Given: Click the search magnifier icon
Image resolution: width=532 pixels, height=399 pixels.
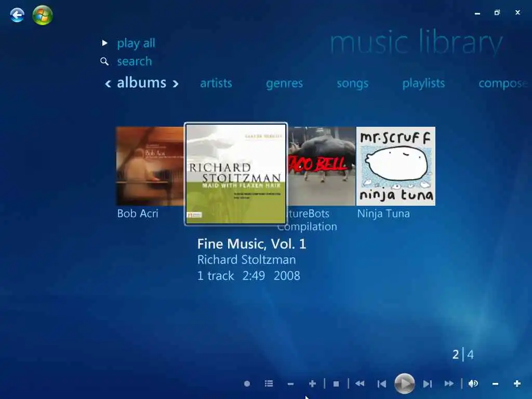Looking at the screenshot, I should [104, 61].
